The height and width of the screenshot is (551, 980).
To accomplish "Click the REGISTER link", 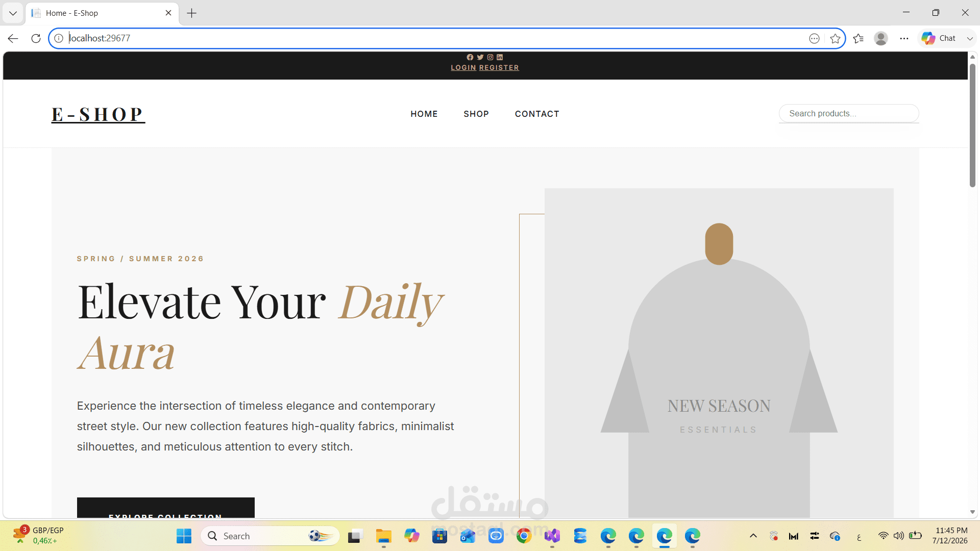I will [x=499, y=67].
